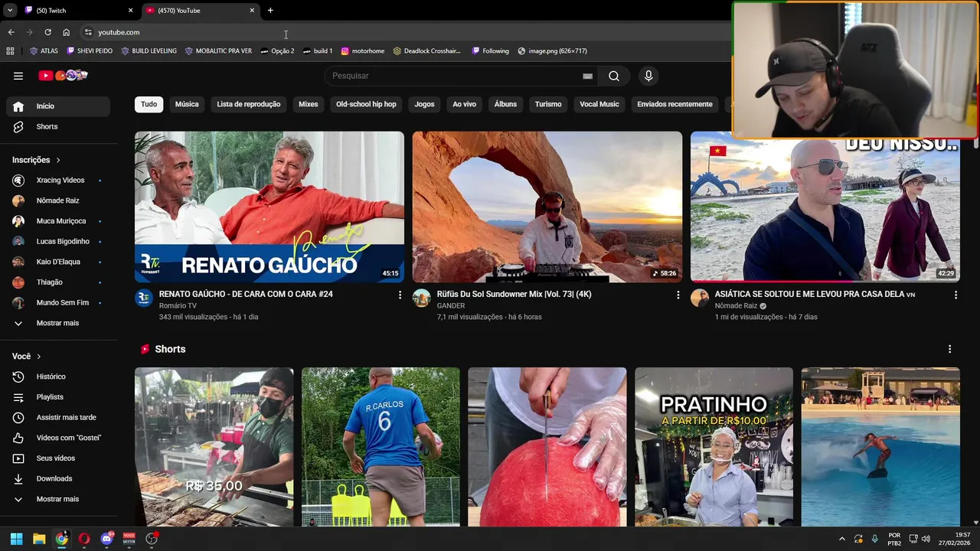
Task: Open more options for Rüfüs Du Sol video
Action: (x=678, y=295)
